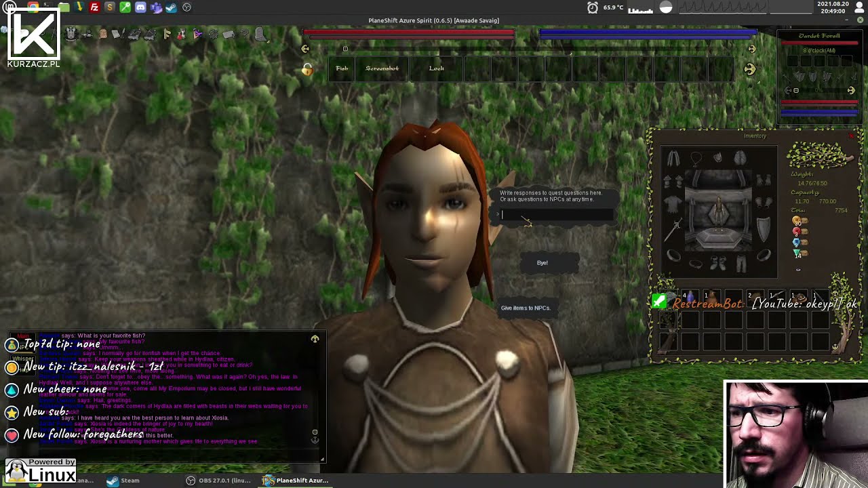Click the red octa coin icon
Image resolution: width=868 pixels, height=488 pixels.
pyautogui.click(x=796, y=231)
